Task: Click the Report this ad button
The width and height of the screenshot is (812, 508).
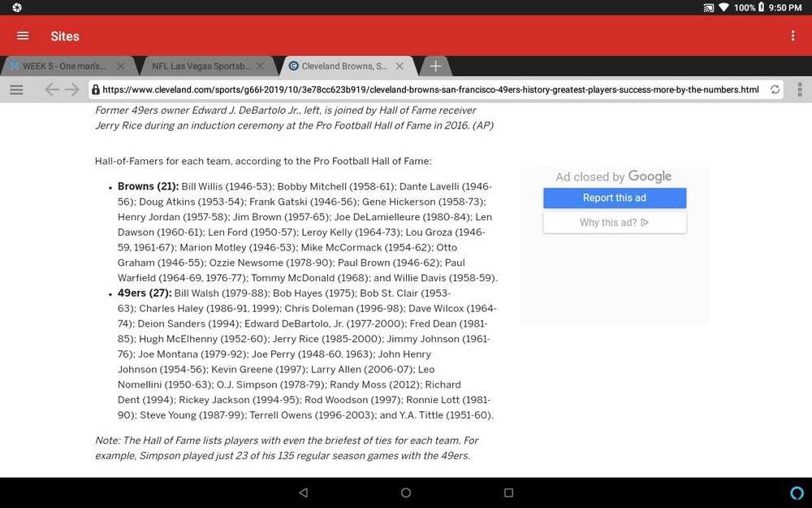Action: click(x=615, y=198)
